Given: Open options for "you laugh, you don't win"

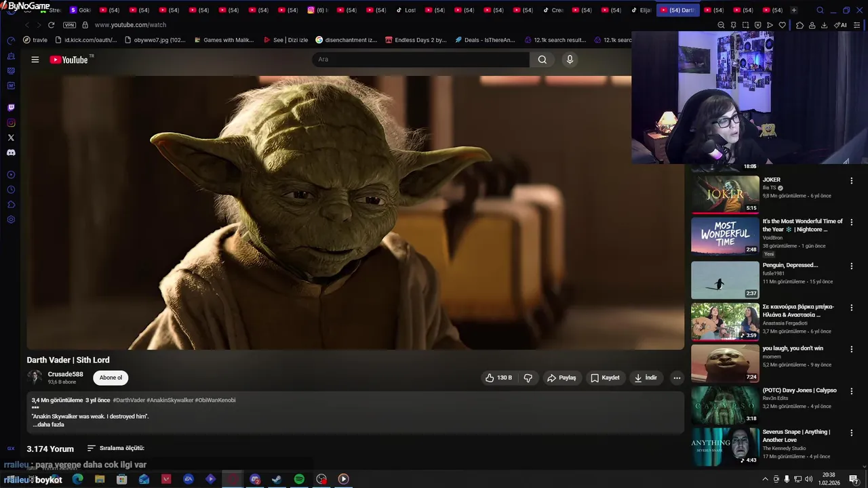Looking at the screenshot, I should (x=851, y=349).
